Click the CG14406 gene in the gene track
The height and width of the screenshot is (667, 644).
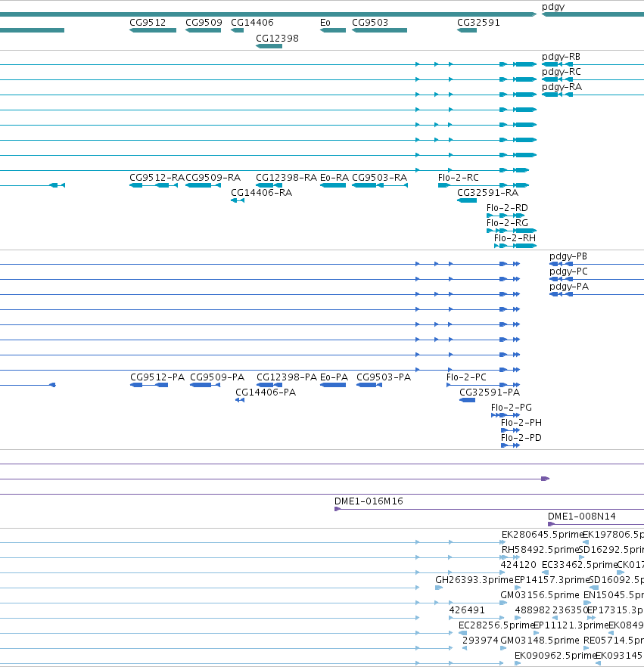click(x=237, y=30)
